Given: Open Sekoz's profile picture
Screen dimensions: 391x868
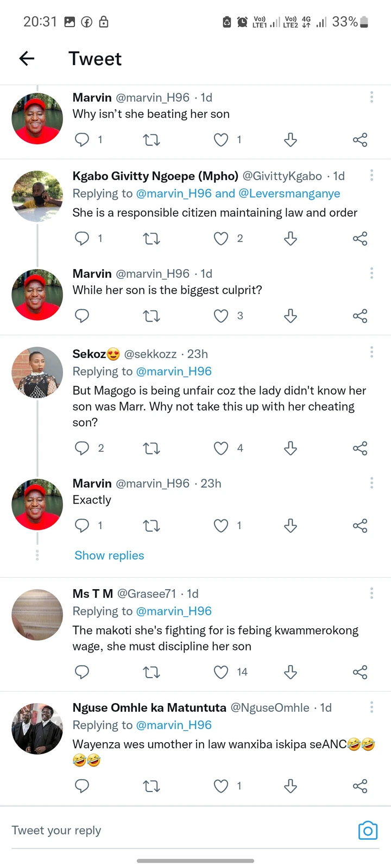Looking at the screenshot, I should [x=37, y=373].
